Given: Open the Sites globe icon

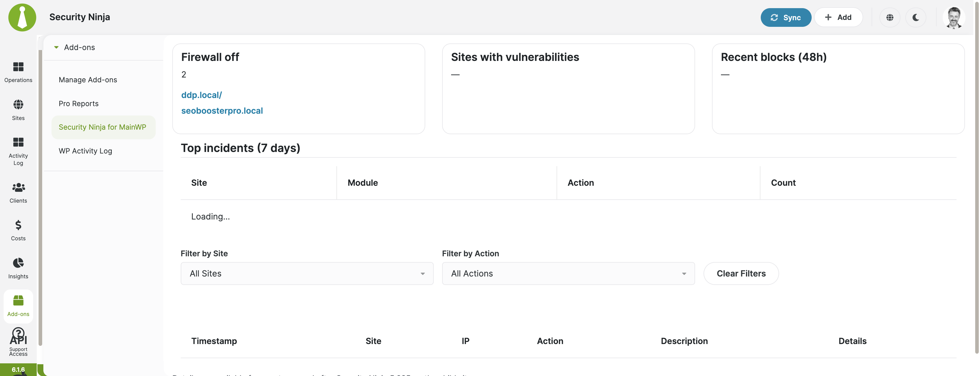Looking at the screenshot, I should click(18, 104).
